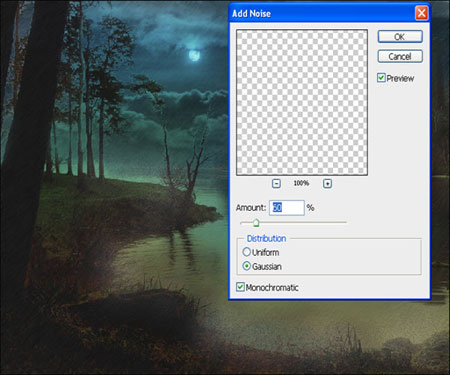
Task: Click the Amount label text
Action: 251,208
